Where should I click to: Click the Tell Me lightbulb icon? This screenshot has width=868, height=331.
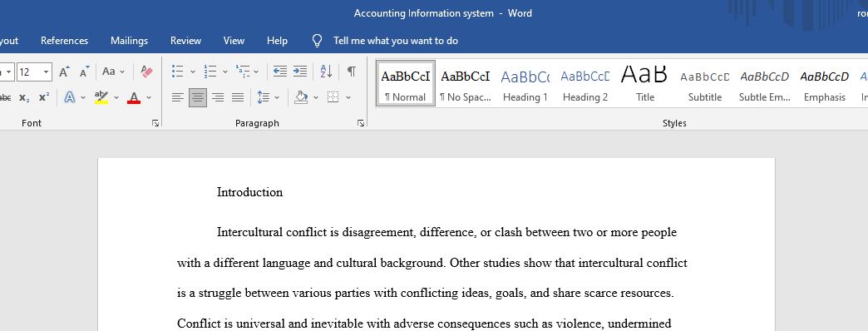point(318,41)
